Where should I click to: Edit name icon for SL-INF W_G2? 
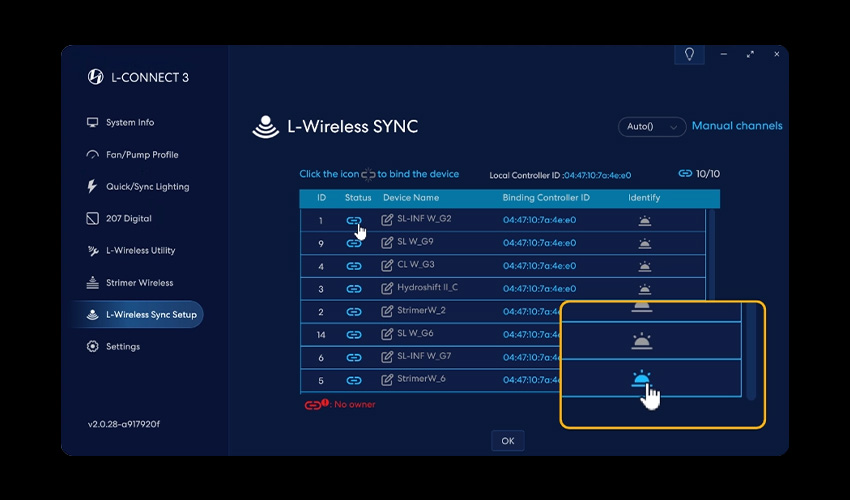click(387, 220)
